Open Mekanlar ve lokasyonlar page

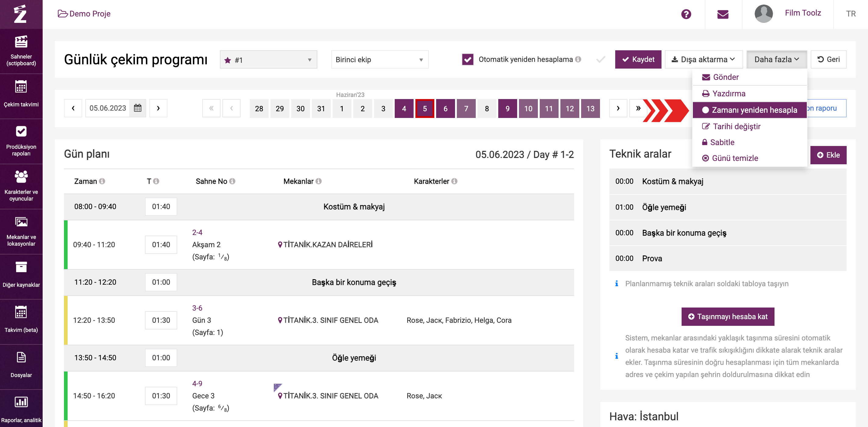[21, 231]
